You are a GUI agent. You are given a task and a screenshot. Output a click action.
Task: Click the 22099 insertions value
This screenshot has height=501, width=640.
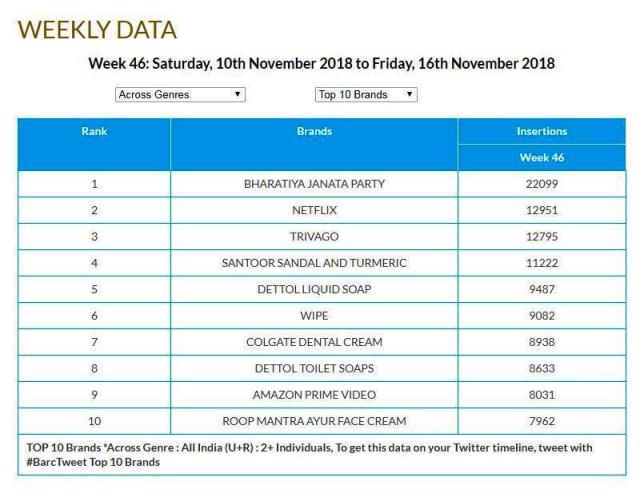click(541, 184)
